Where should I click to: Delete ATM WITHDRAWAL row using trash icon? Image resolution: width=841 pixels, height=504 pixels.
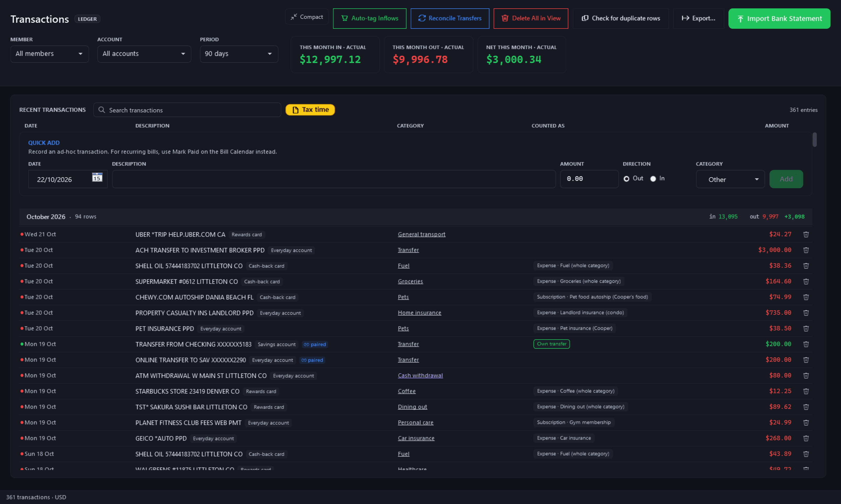[806, 375]
